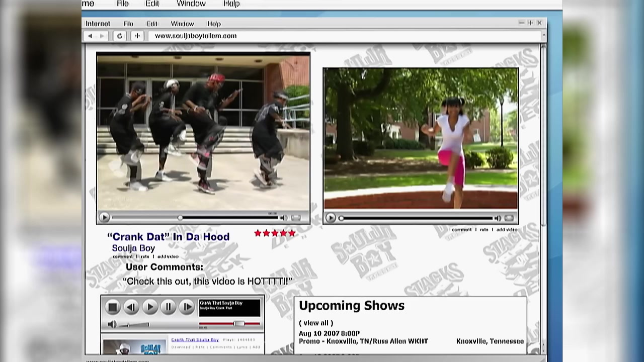Image resolution: width=644 pixels, height=362 pixels.
Task: Click the 'view all' upcoming shows link
Action: pos(316,323)
